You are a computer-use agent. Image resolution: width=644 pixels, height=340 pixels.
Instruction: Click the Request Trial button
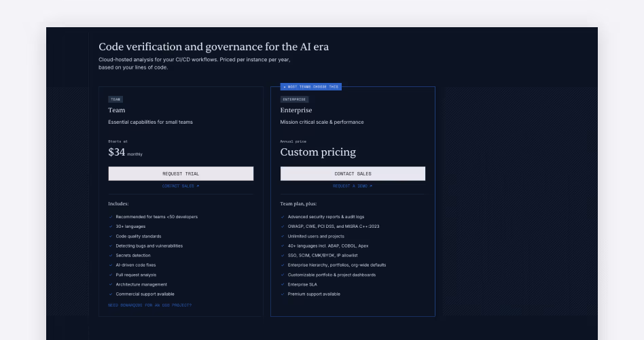(181, 173)
